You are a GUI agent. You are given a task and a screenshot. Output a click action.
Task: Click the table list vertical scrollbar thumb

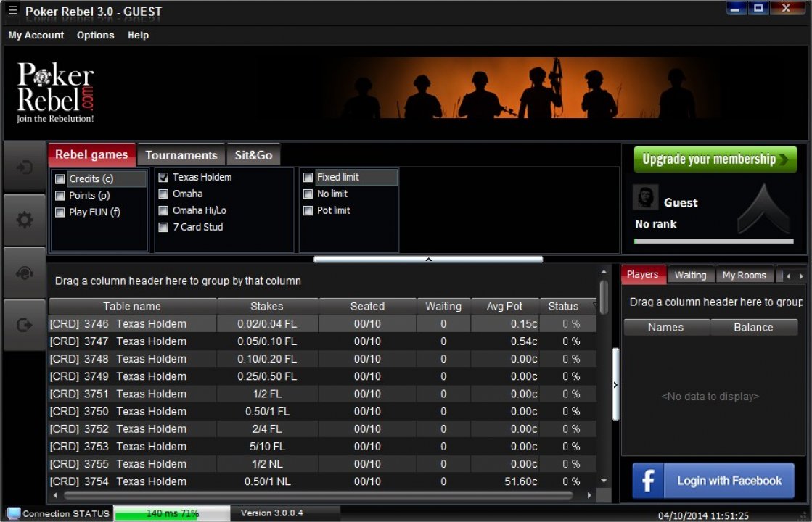[x=604, y=297]
